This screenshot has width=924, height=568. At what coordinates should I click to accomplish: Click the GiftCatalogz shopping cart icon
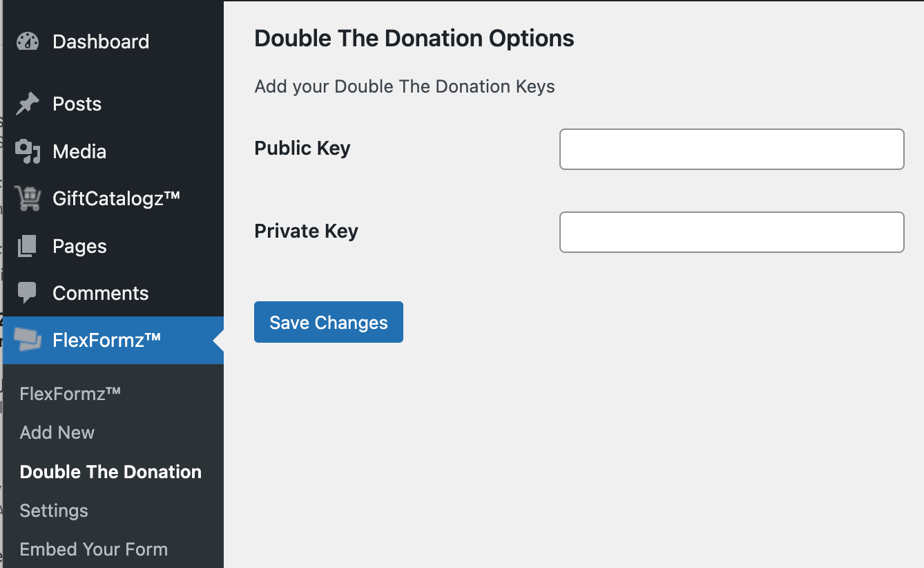[x=28, y=199]
